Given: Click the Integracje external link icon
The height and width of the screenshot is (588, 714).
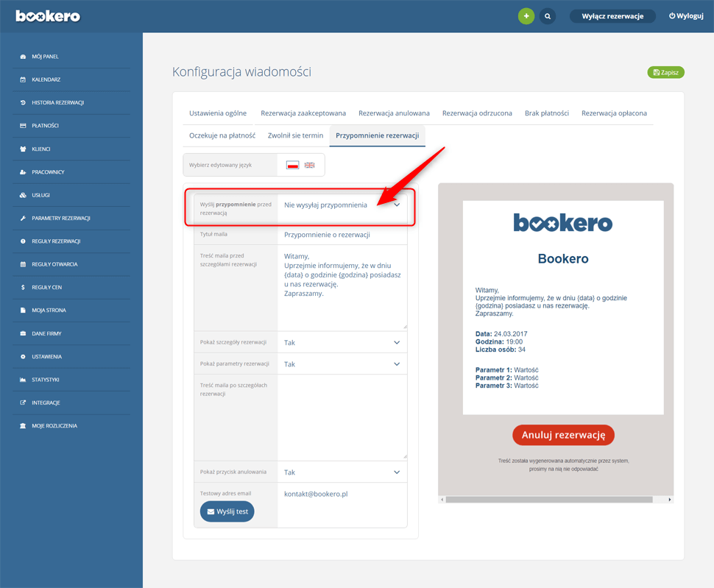Looking at the screenshot, I should tap(23, 403).
